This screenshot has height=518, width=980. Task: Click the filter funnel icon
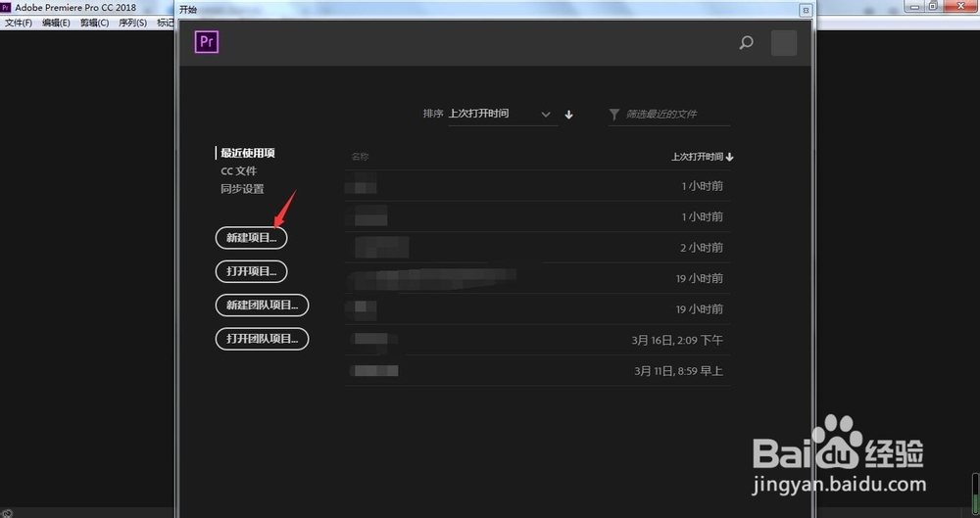[x=614, y=115]
